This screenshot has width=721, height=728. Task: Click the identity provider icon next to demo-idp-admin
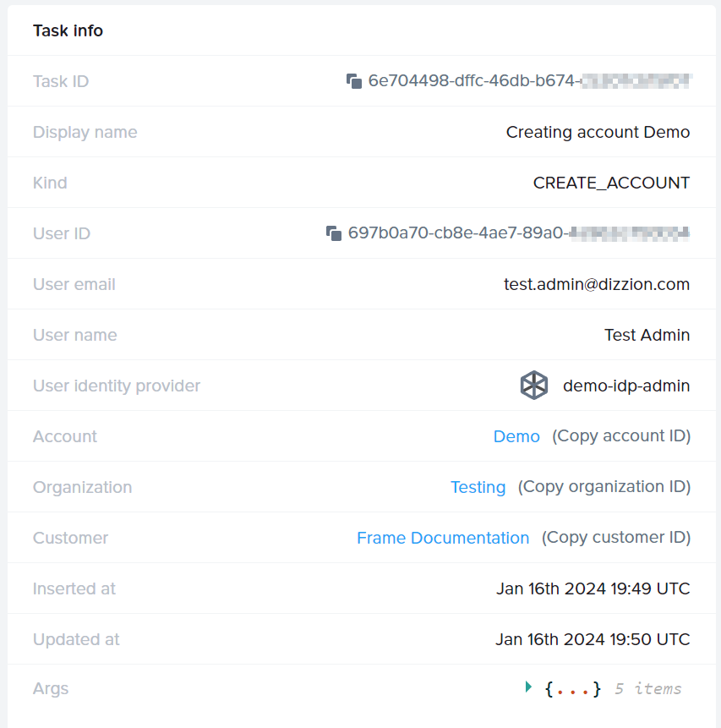coord(533,386)
